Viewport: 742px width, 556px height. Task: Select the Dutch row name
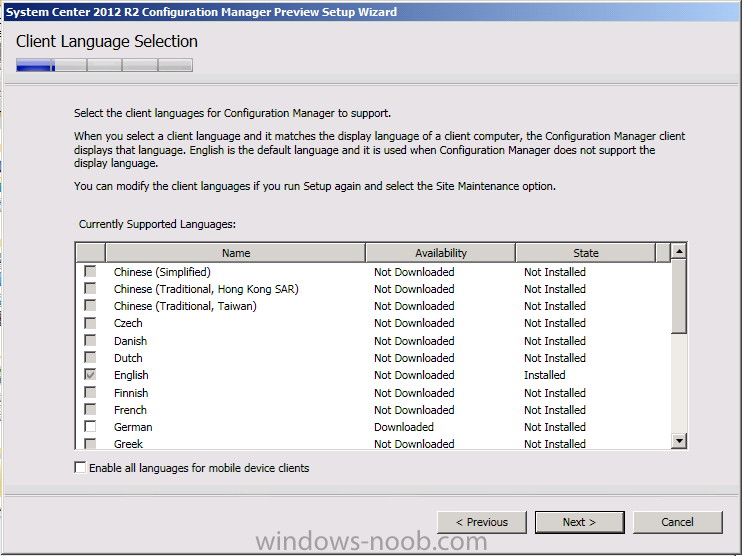pyautogui.click(x=128, y=358)
